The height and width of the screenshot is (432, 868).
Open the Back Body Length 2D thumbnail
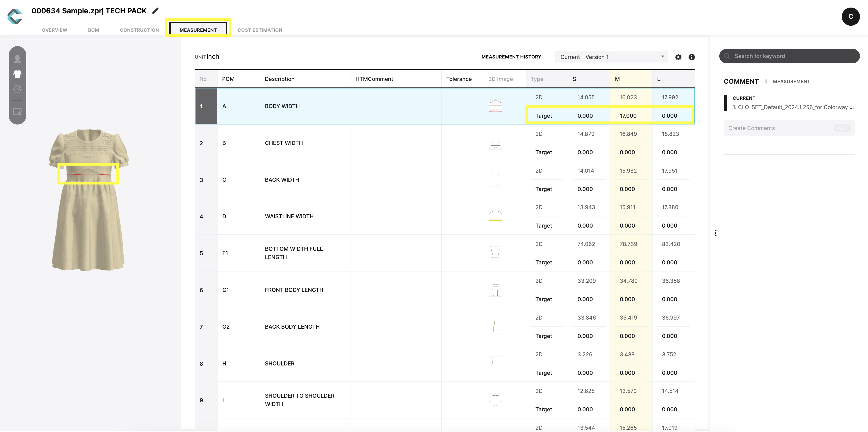pos(495,327)
